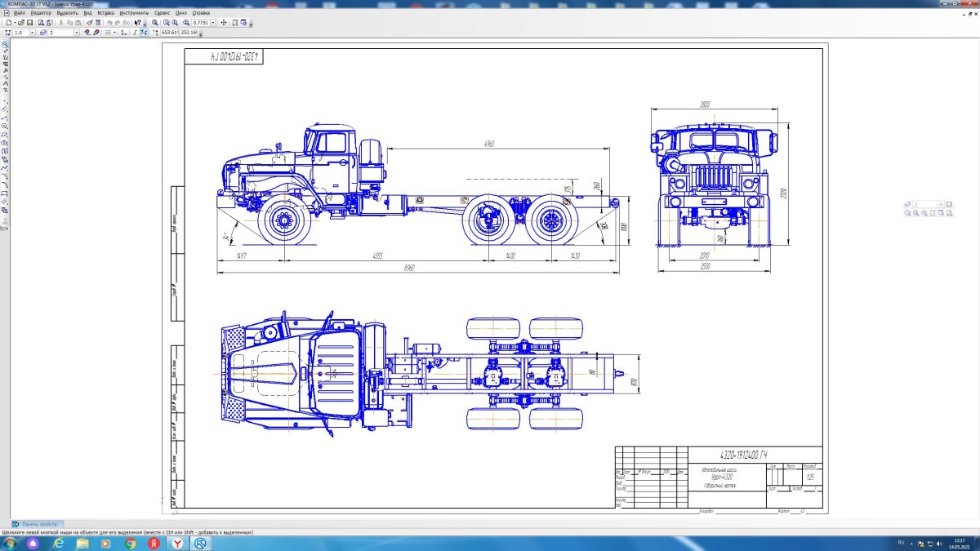The image size is (980, 551).
Task: Select the rectangle tool in left toolbar
Action: 5,193
